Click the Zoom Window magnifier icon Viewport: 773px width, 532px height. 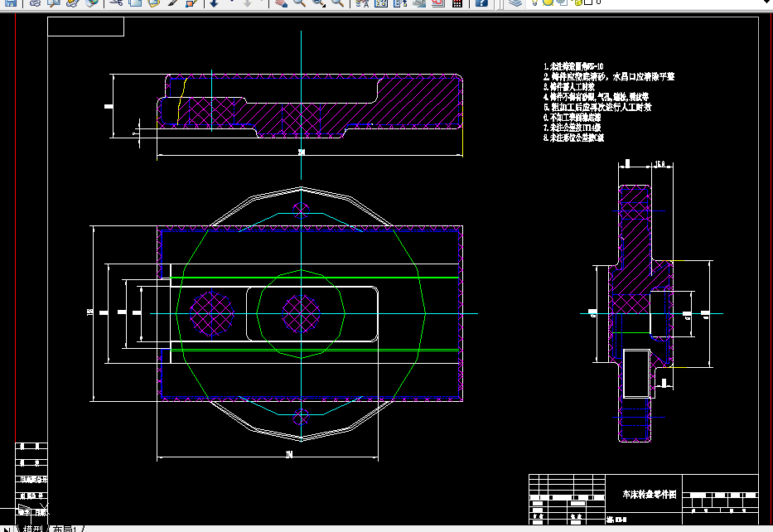click(x=318, y=3)
